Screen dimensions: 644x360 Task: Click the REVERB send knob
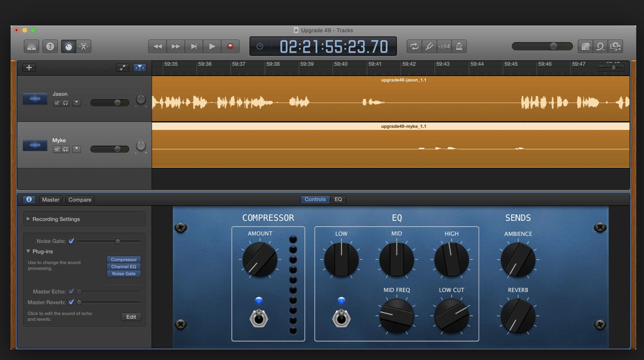pyautogui.click(x=518, y=316)
